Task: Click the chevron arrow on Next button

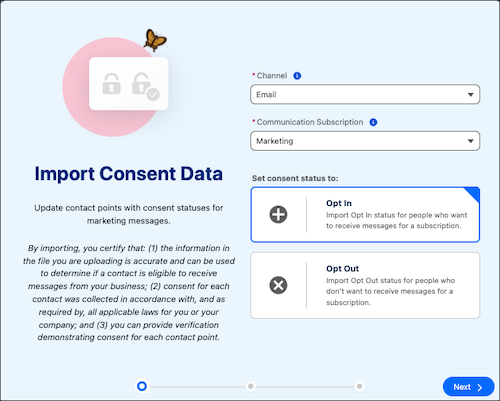Action: click(480, 387)
